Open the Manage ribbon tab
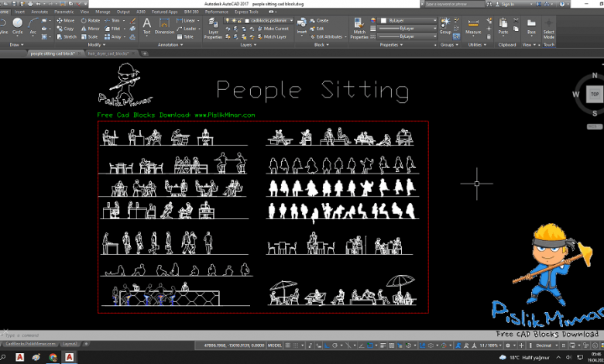The width and height of the screenshot is (604, 364). tap(102, 12)
